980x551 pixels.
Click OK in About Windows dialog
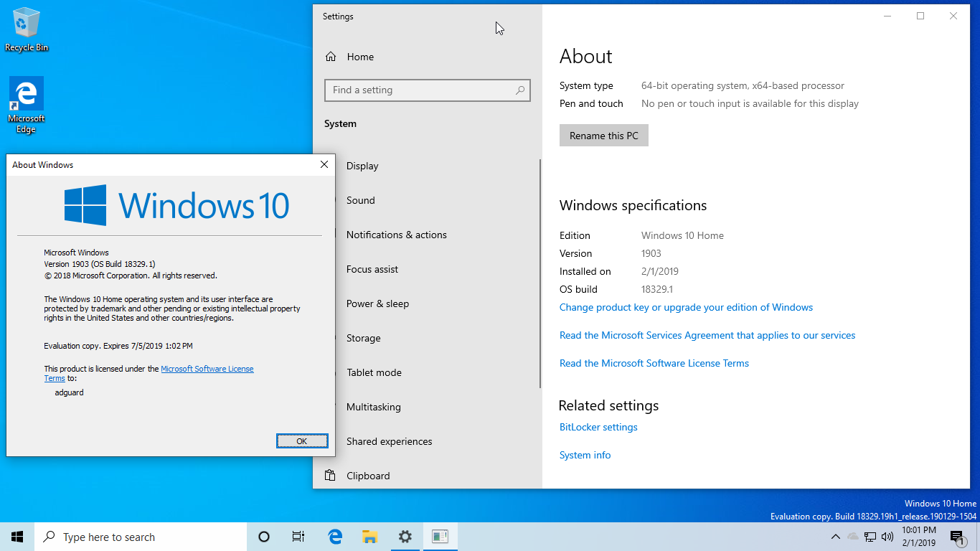click(x=302, y=441)
